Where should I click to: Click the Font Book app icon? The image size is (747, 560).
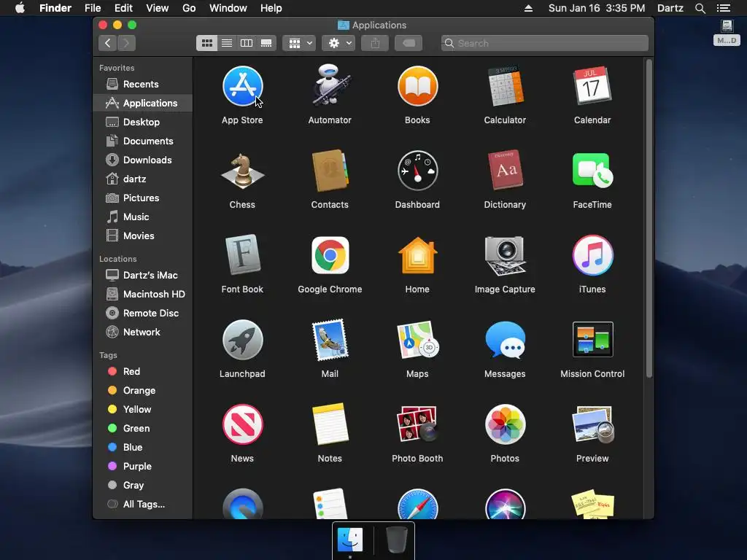(x=242, y=254)
